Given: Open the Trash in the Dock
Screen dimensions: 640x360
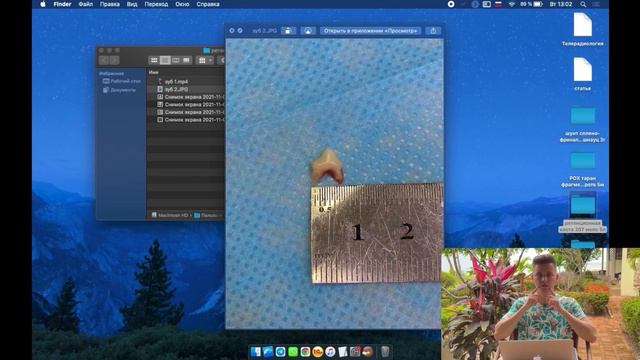Looking at the screenshot, I should point(385,351).
